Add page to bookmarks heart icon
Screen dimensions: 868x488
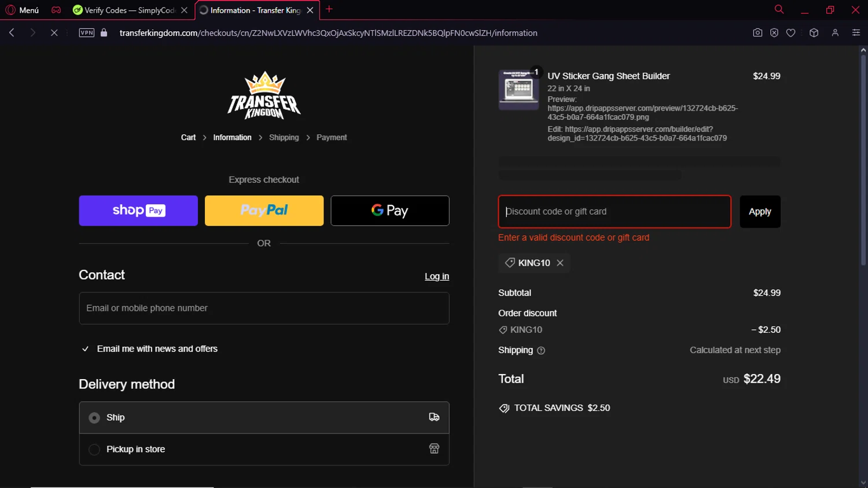tap(791, 33)
